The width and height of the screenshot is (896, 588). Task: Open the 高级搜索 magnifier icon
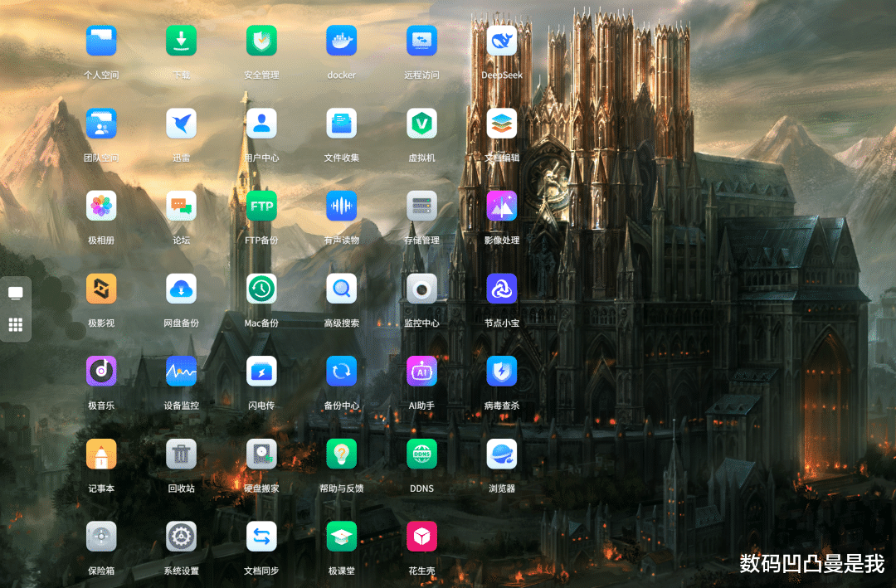pyautogui.click(x=342, y=289)
